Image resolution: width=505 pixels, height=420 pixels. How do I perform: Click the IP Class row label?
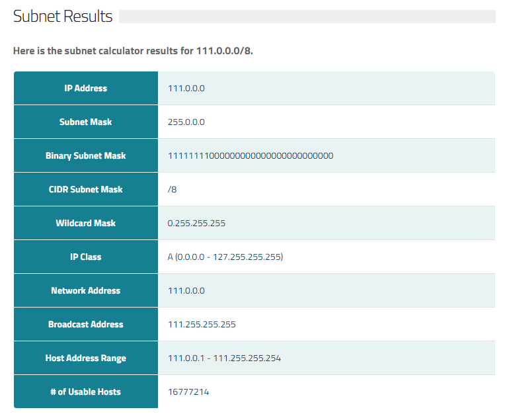click(x=85, y=257)
